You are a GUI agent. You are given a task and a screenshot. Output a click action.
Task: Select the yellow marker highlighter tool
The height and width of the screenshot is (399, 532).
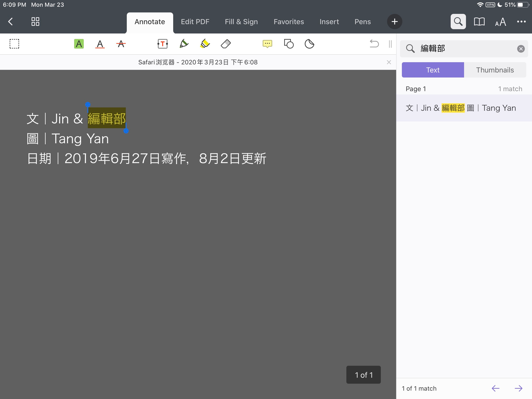pyautogui.click(x=205, y=44)
